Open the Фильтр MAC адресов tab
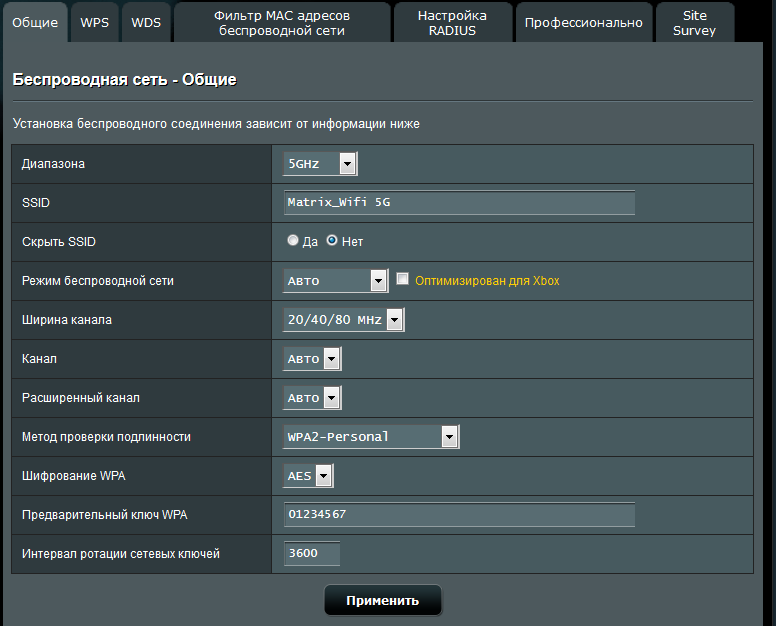This screenshot has width=776, height=626. pos(281,22)
